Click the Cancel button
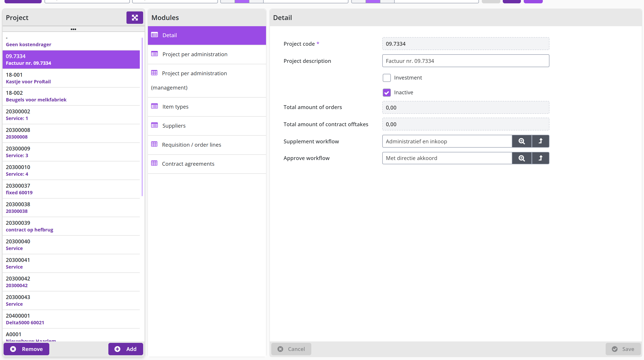This screenshot has width=644, height=360. click(x=291, y=349)
